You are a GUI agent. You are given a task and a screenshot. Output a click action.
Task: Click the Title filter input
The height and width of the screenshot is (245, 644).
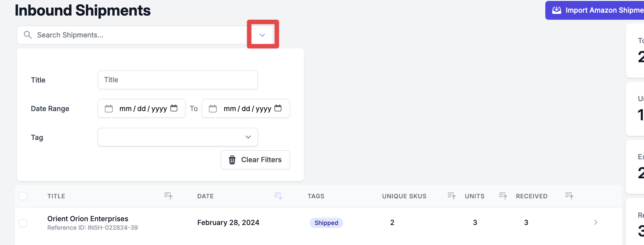coord(178,80)
